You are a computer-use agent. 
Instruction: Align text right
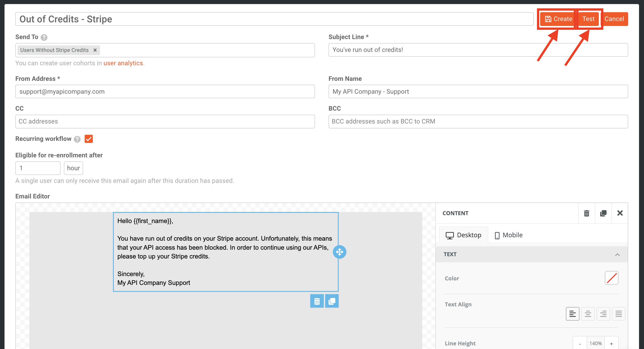pos(603,314)
